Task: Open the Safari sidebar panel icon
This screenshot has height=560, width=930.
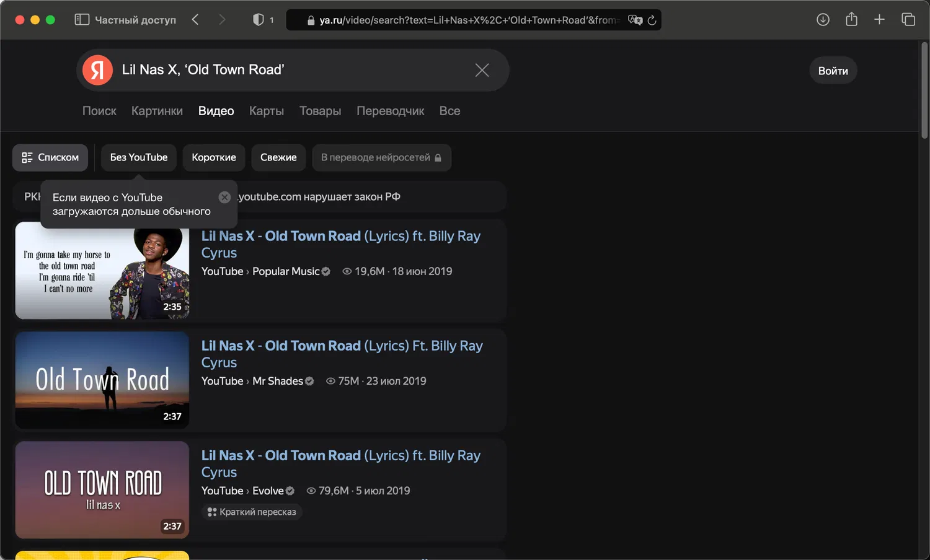Action: click(82, 20)
